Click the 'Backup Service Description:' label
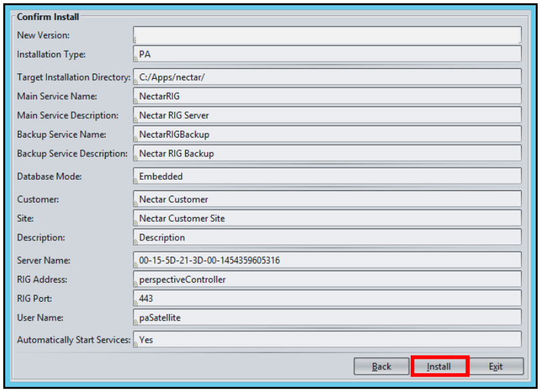 72,154
